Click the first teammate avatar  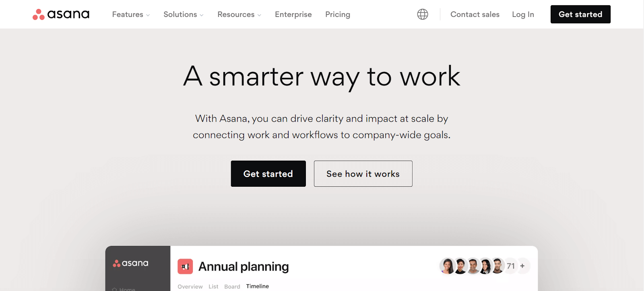tap(447, 266)
